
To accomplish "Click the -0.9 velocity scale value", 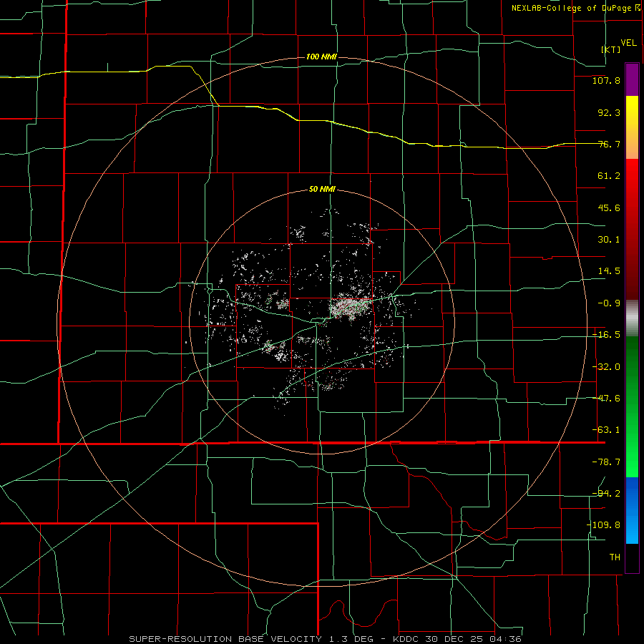I will point(609,303).
